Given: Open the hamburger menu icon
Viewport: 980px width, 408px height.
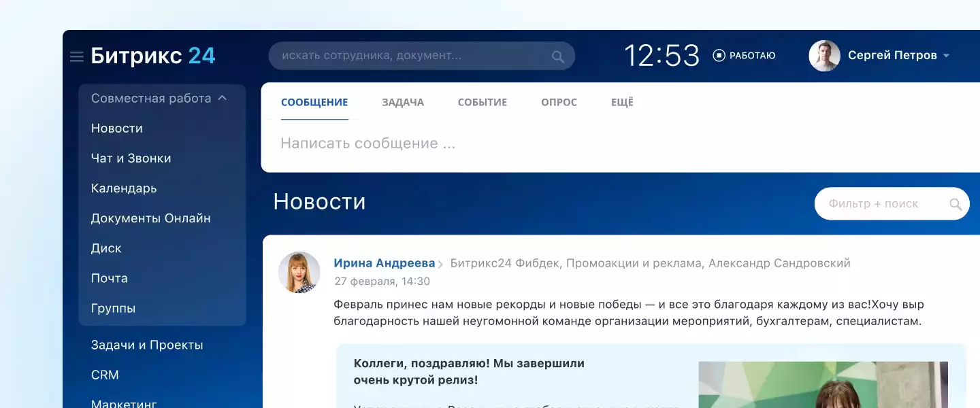Looking at the screenshot, I should pyautogui.click(x=76, y=56).
